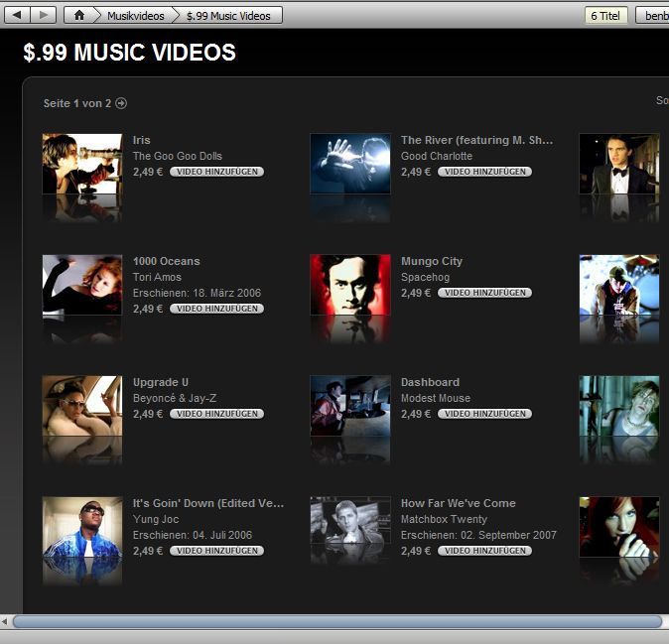Open the How Far We've Come thumbnail

(350, 520)
